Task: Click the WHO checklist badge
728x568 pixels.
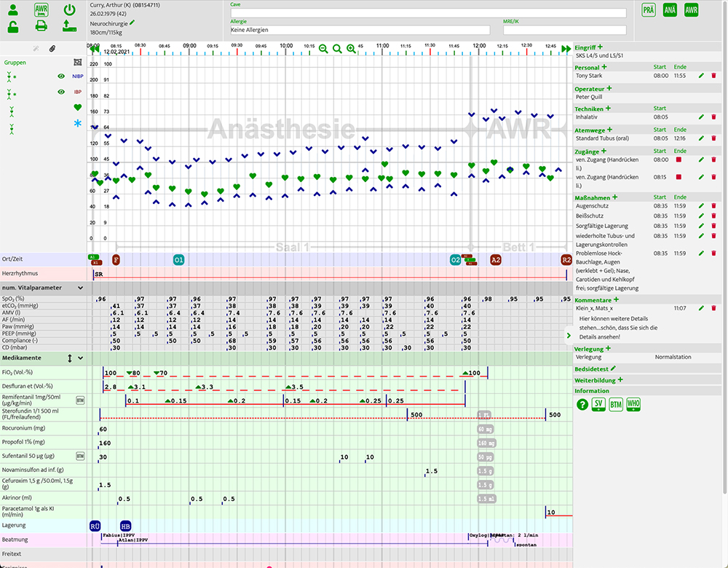Action: click(633, 404)
